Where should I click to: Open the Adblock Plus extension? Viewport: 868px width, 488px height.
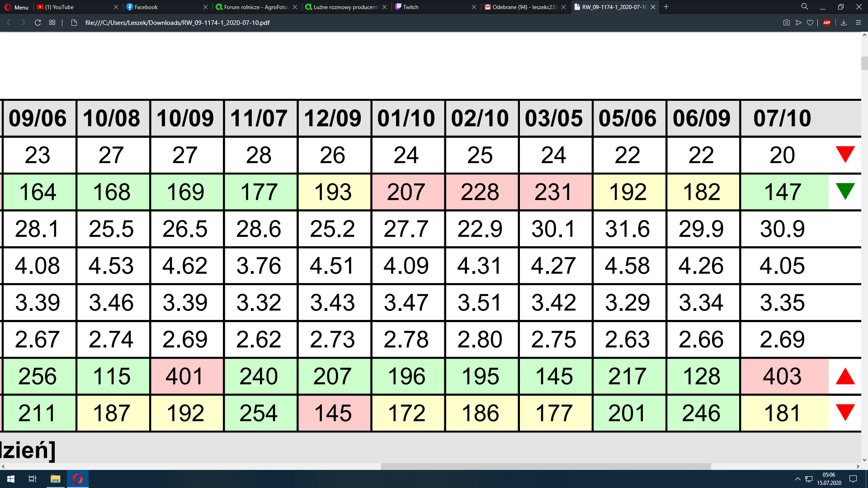(x=827, y=23)
